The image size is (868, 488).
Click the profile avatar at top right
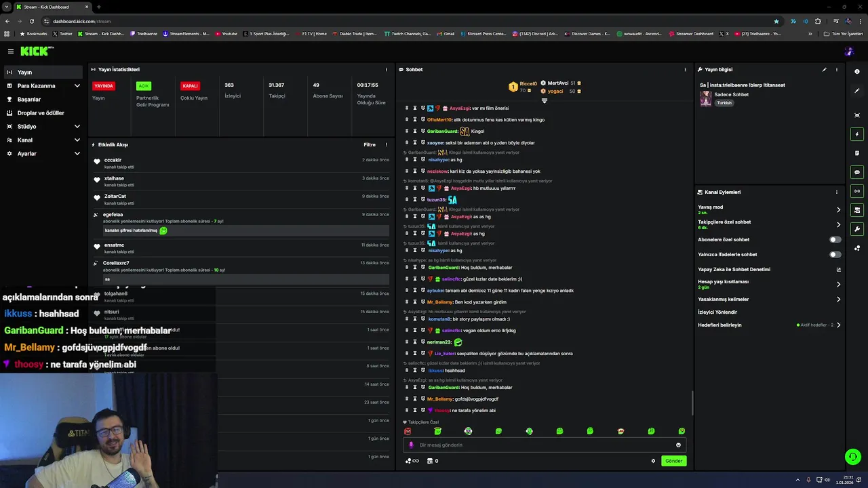coord(849,51)
